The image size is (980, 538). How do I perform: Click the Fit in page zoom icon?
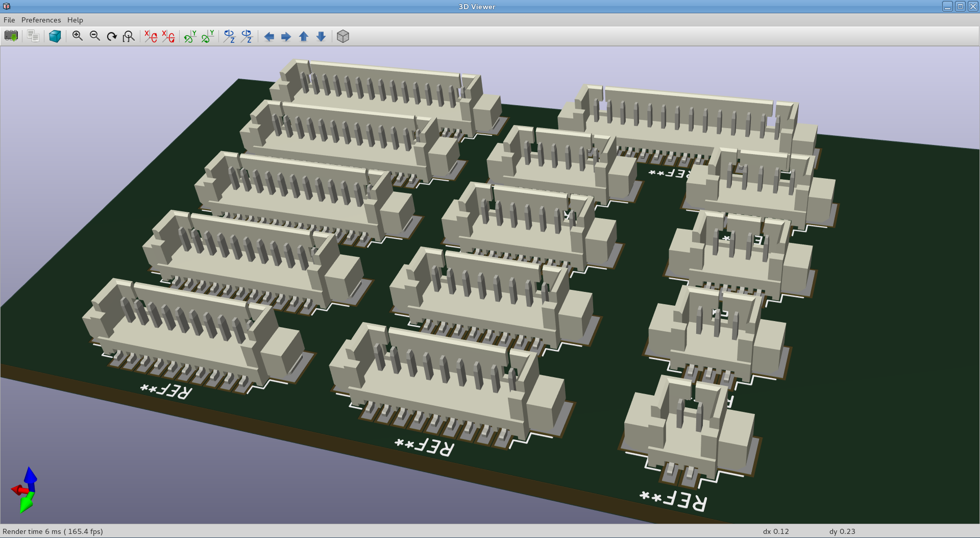pos(129,36)
